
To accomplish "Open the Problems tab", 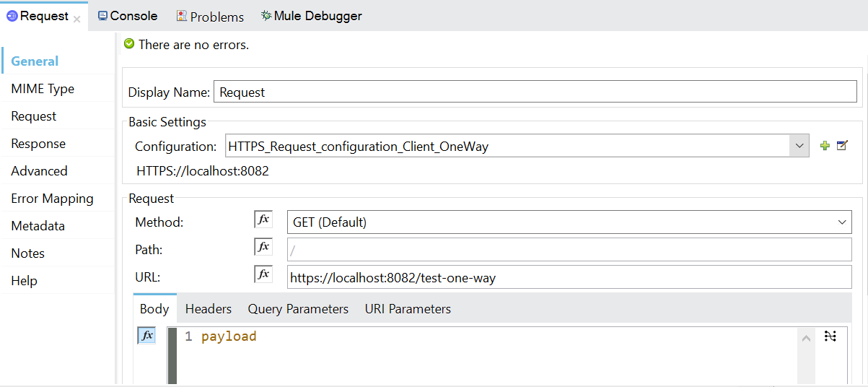I will [x=210, y=16].
